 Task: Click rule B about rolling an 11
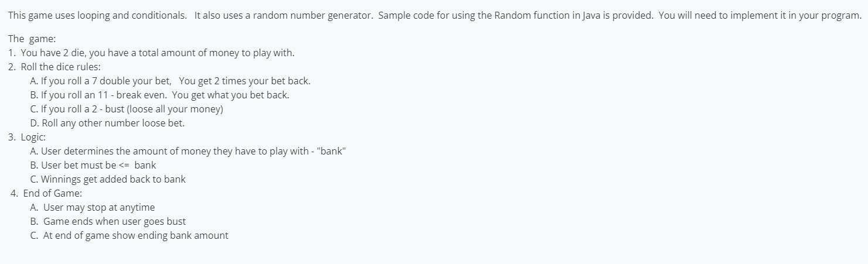[159, 95]
